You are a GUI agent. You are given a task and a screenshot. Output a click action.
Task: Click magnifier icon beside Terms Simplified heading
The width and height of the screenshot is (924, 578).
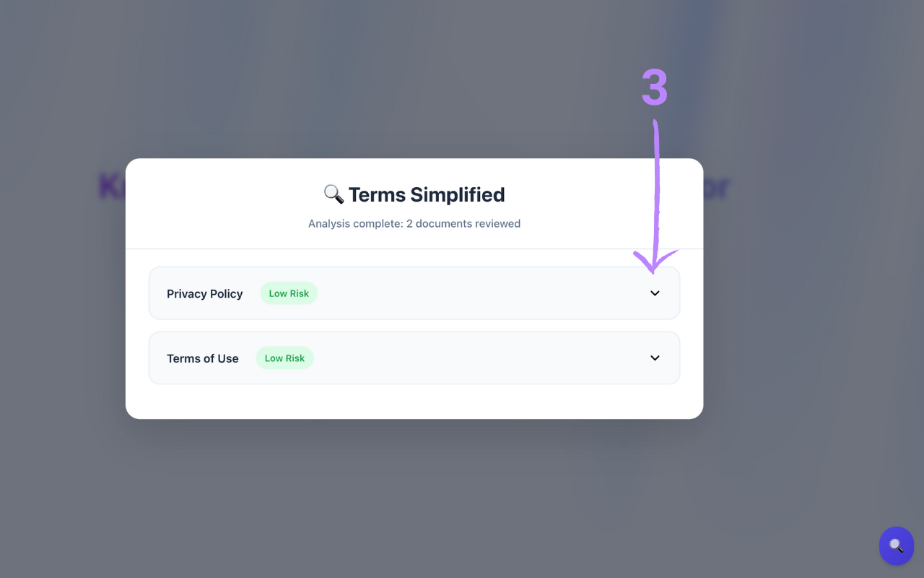click(333, 194)
